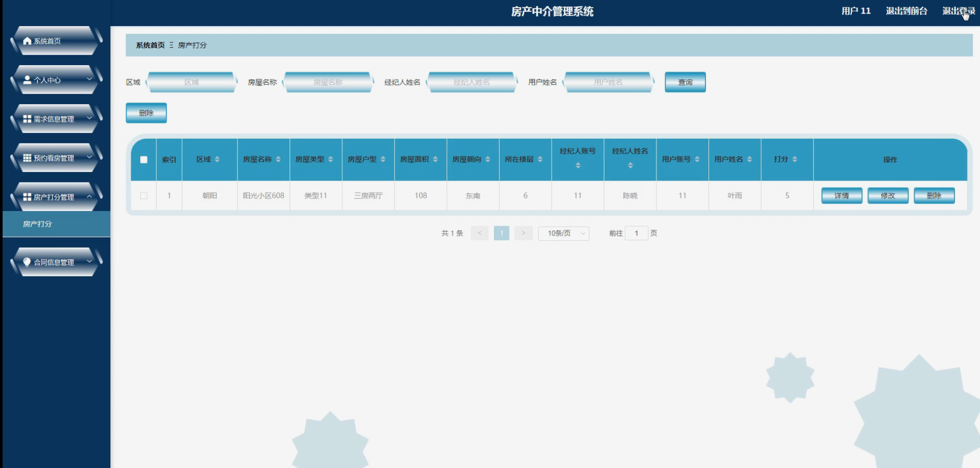
Task: Click the 删除 button above the table
Action: coord(146,113)
